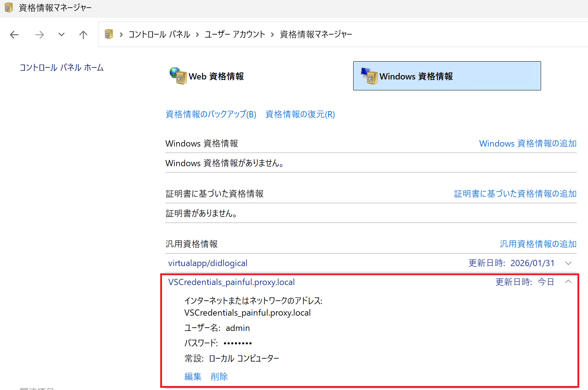Click the back navigation arrow
The image size is (588, 390).
point(14,34)
